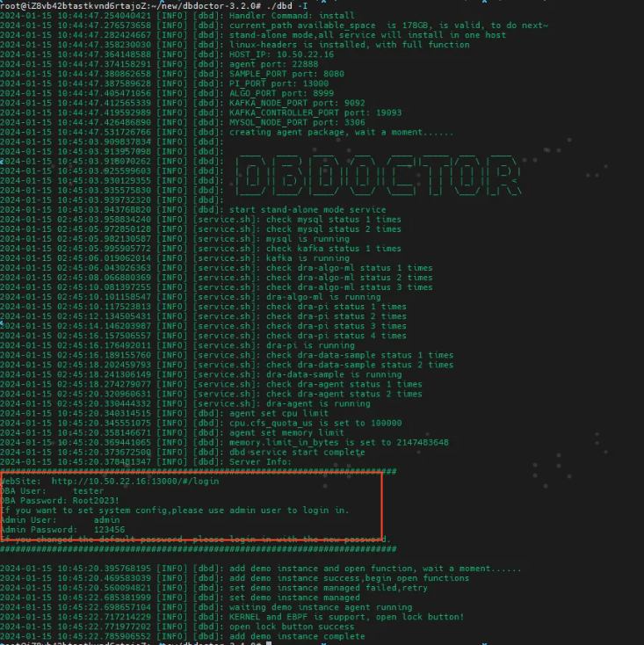The image size is (644, 645).
Task: Click 'dbd service start complete' message
Action: pos(297,452)
